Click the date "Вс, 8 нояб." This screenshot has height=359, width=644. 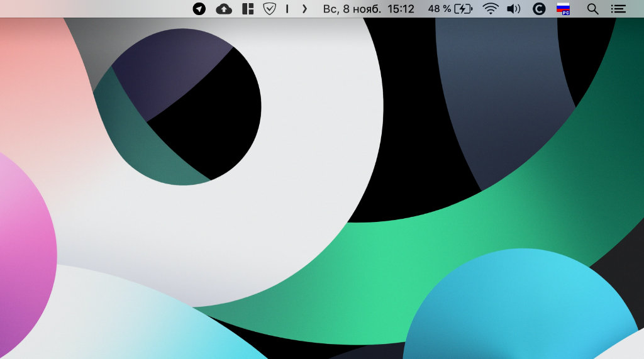click(x=352, y=9)
